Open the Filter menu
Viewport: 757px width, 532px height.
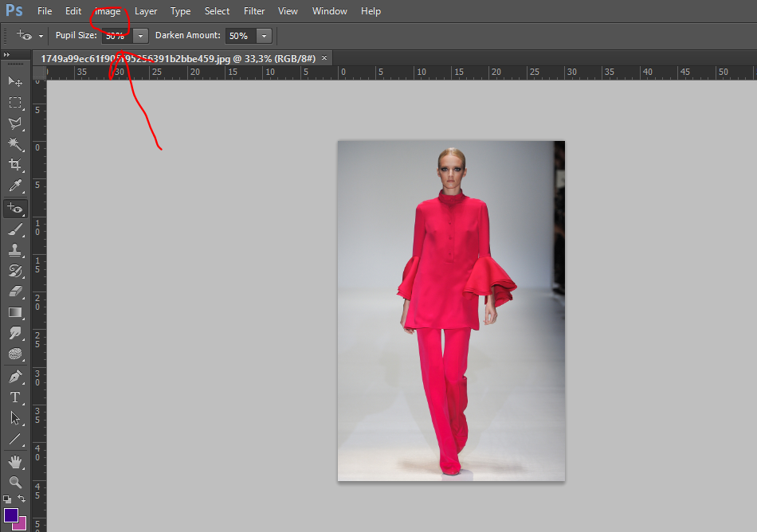254,10
